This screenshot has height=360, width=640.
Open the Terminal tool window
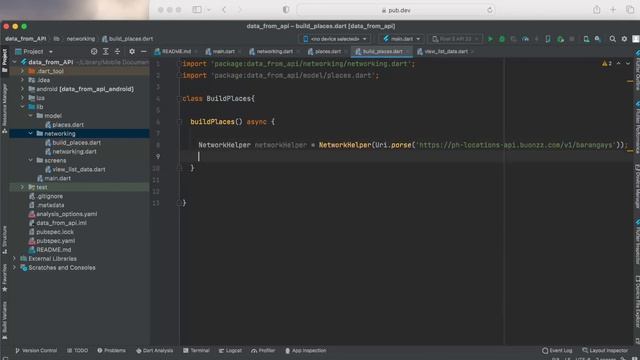(196, 350)
